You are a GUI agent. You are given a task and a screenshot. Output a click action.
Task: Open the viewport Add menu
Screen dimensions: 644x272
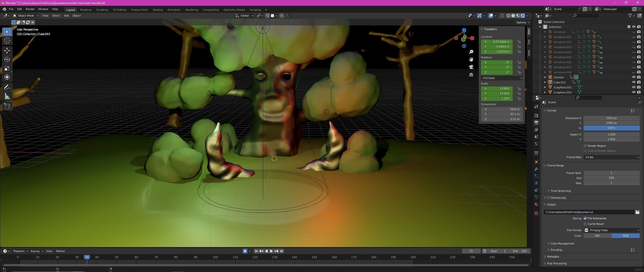pyautogui.click(x=66, y=16)
